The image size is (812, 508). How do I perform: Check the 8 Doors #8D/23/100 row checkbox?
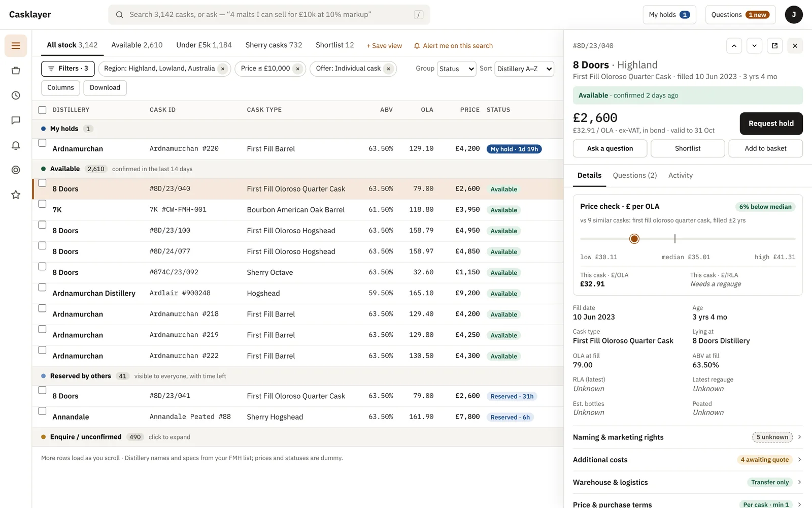42,225
